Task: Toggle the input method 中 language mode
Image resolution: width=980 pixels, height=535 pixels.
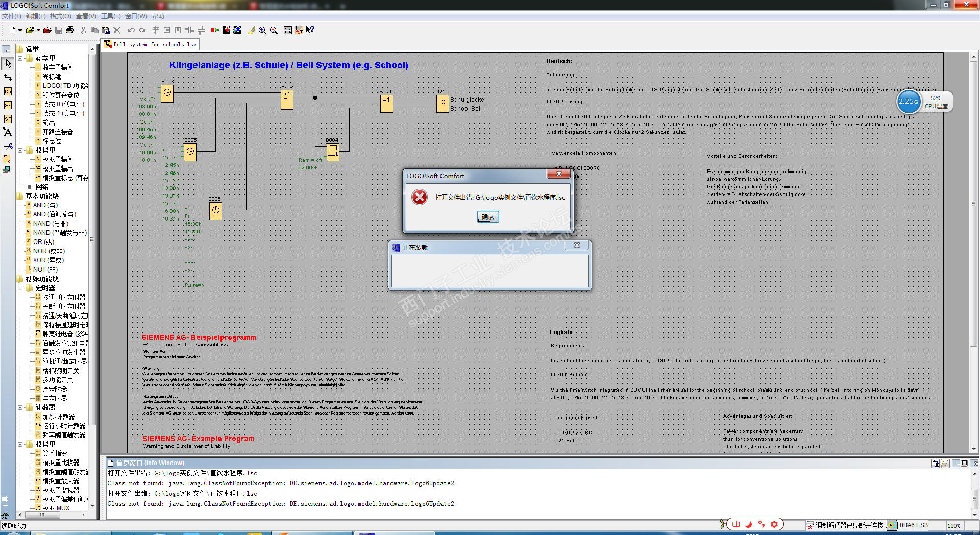Action: tap(736, 524)
